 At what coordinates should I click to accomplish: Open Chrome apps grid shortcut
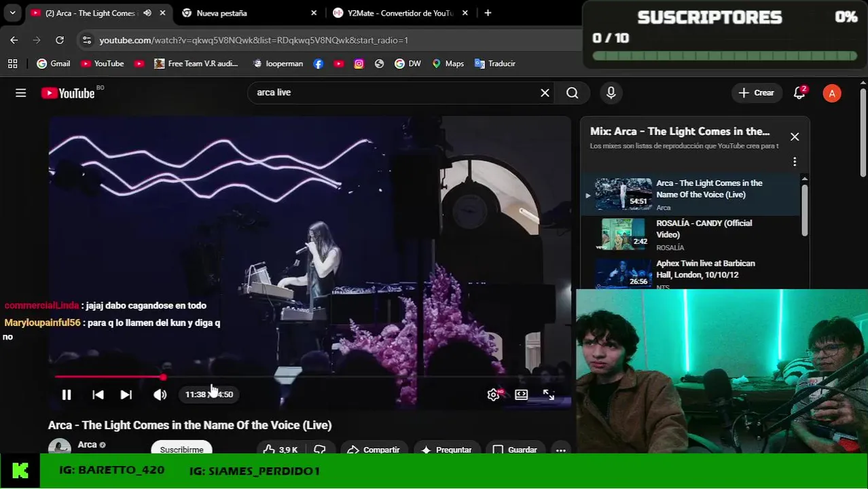[x=12, y=63]
